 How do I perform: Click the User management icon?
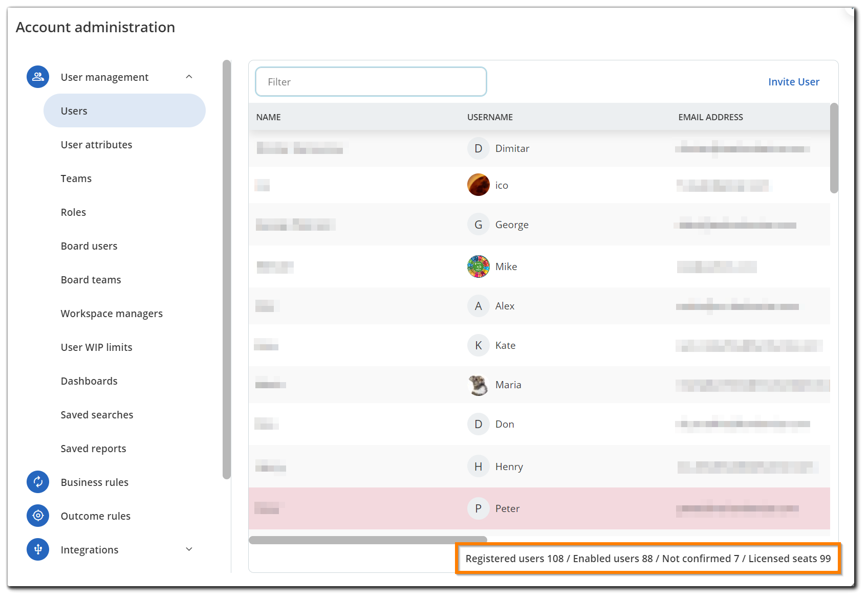tap(38, 77)
